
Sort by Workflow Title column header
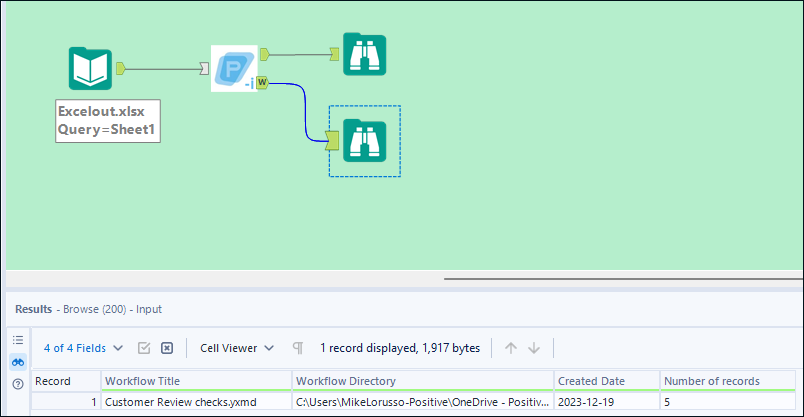coord(196,381)
